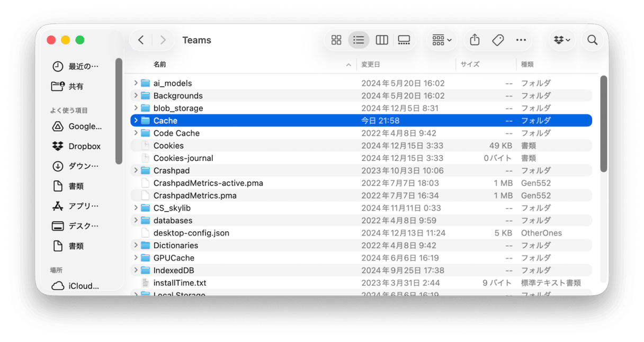The height and width of the screenshot is (342, 644).
Task: Expand the Dictionaries folder
Action: coord(136,245)
